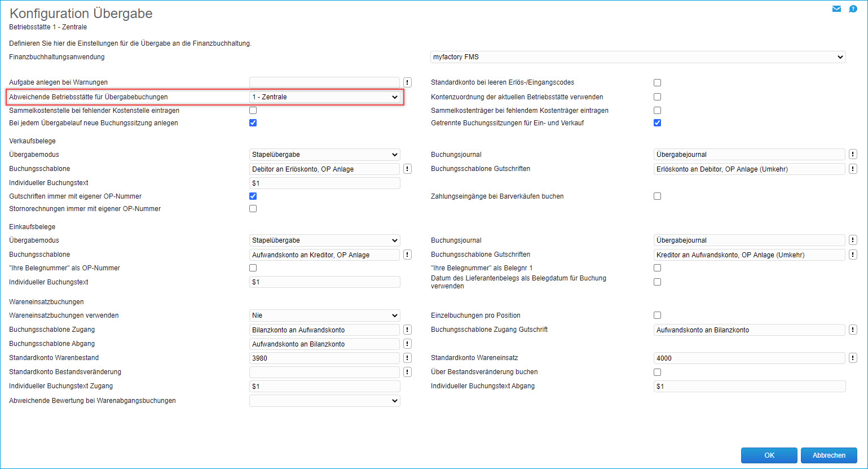Image resolution: width=868 pixels, height=469 pixels.
Task: Click lookup icon for Erlöskonto an Debitor Gutschriften template
Action: coord(853,169)
